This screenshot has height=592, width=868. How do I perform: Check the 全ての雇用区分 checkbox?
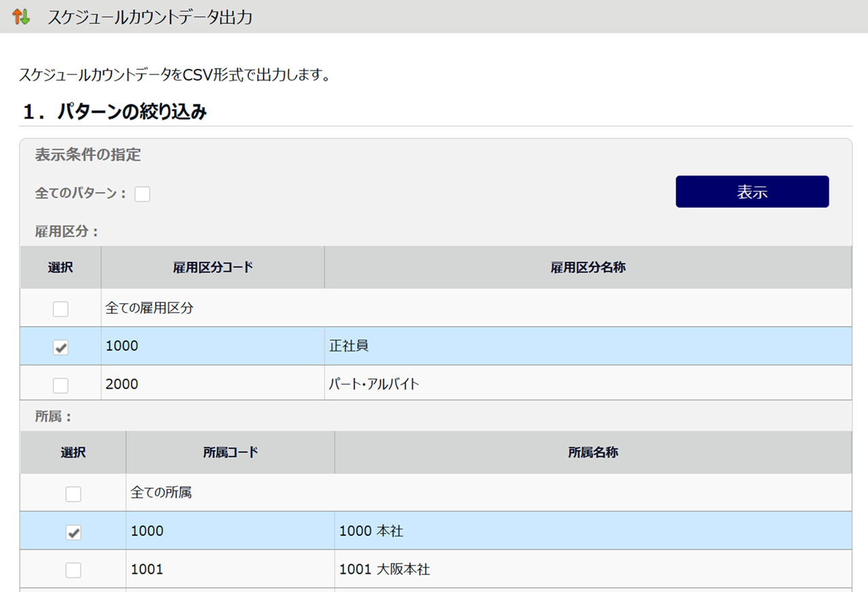(x=61, y=309)
